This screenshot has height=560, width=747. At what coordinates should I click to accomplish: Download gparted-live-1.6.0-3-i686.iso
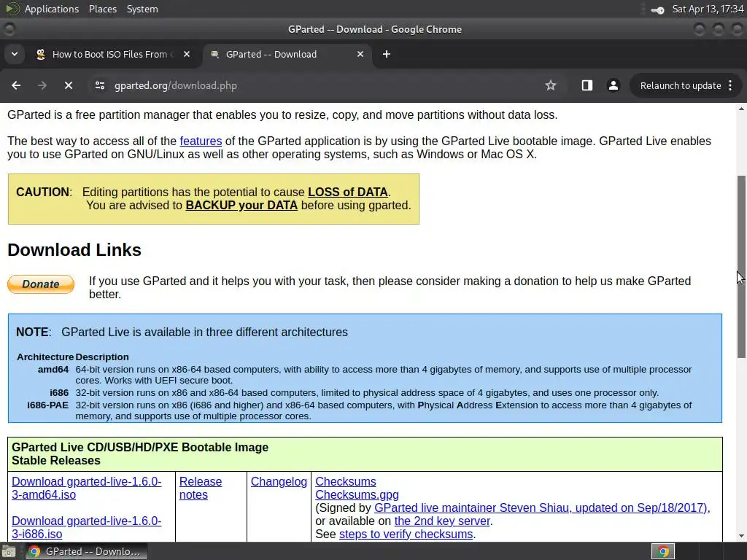86,528
